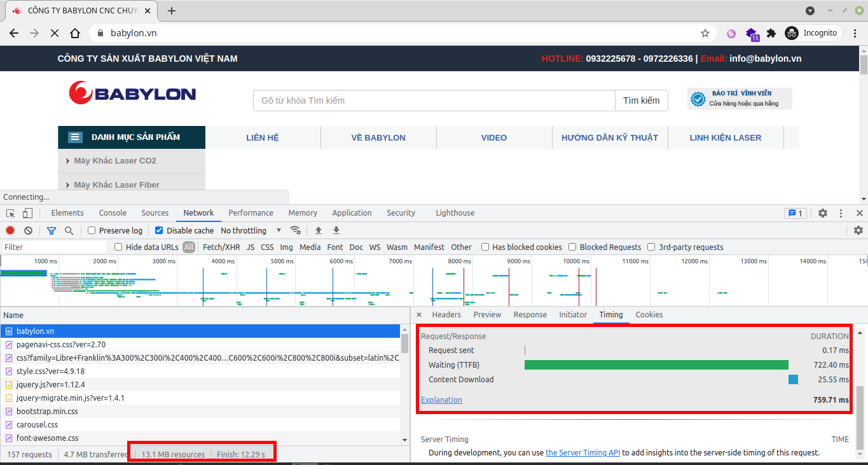Filter requests by JS type
The image size is (868, 465).
[x=251, y=247]
